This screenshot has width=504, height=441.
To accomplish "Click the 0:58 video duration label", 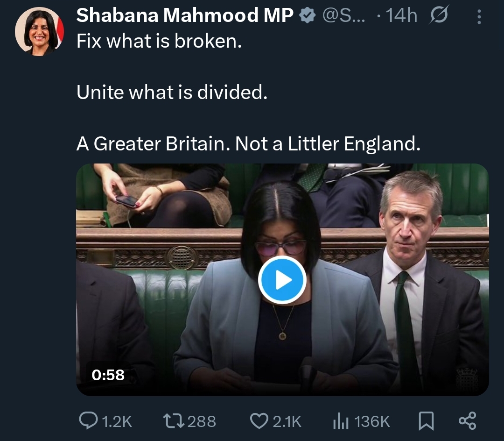I will tap(108, 374).
